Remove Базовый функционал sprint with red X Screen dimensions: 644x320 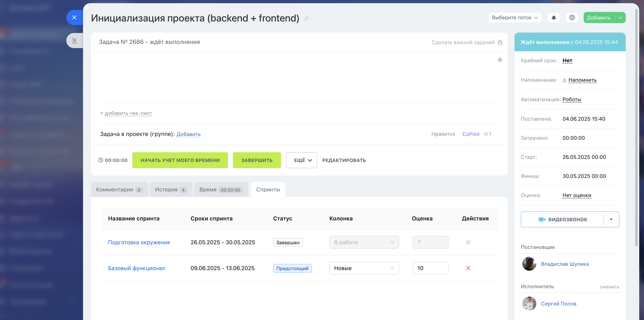[x=468, y=268]
